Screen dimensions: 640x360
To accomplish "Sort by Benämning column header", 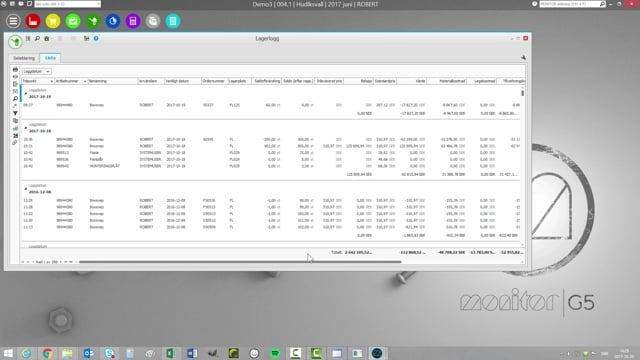I will coord(113,81).
